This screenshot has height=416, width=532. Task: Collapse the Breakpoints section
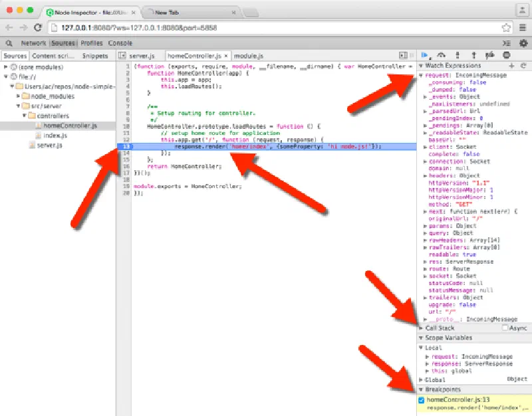point(421,389)
